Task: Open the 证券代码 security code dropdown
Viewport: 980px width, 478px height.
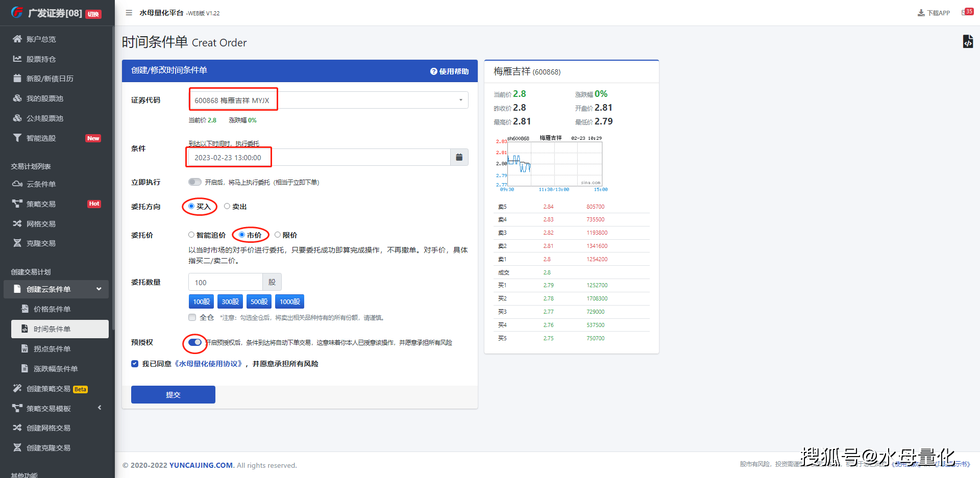Action: tap(460, 99)
